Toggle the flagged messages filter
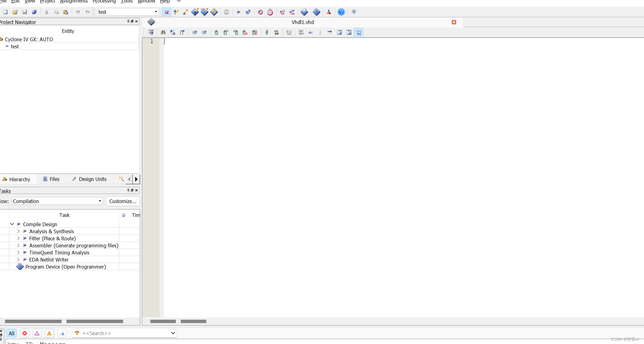Image resolution: width=644 pixels, height=344 pixels. pos(62,333)
